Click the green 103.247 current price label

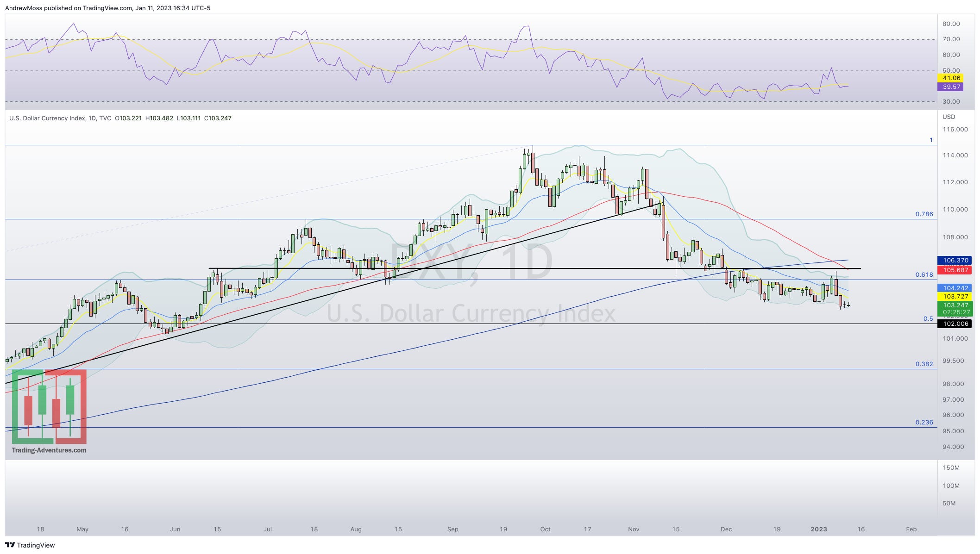[955, 305]
